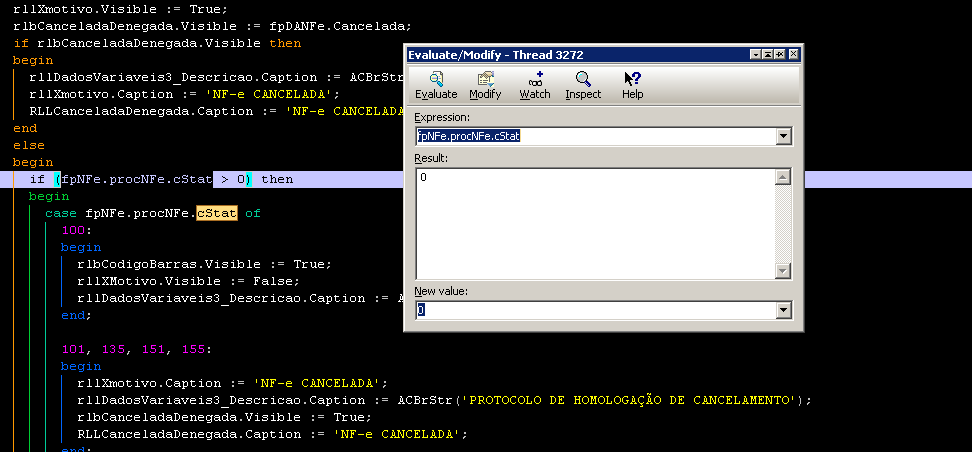The height and width of the screenshot is (452, 972).
Task: Click the '100:' case label
Action: 76,230
